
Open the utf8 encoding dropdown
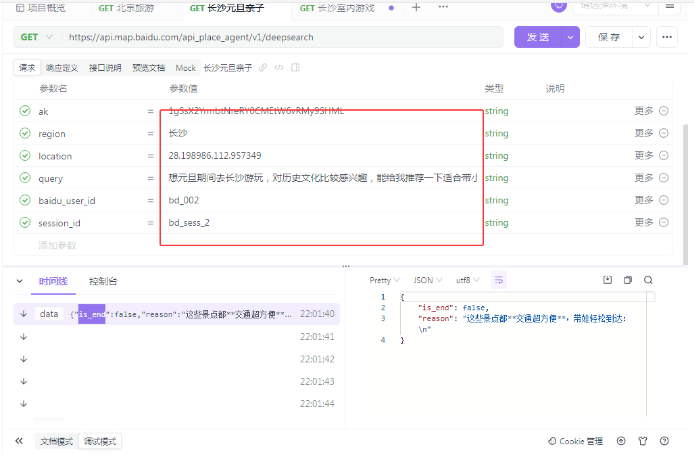point(467,280)
